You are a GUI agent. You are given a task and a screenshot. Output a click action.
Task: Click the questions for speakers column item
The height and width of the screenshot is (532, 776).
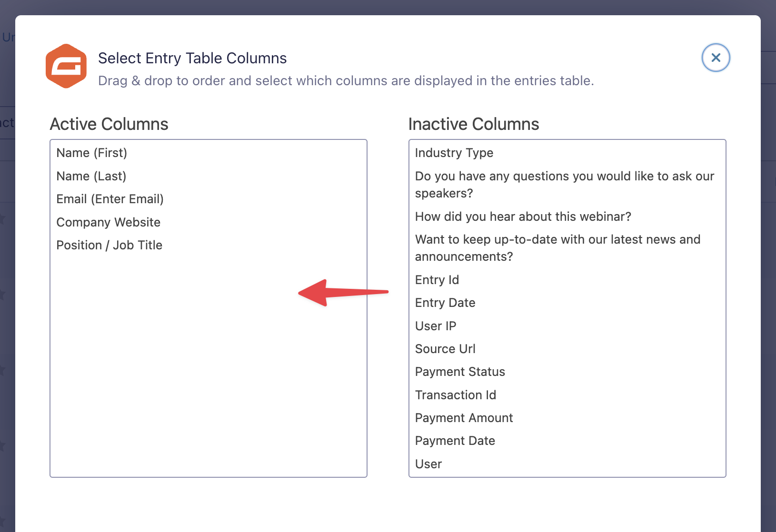pyautogui.click(x=564, y=185)
